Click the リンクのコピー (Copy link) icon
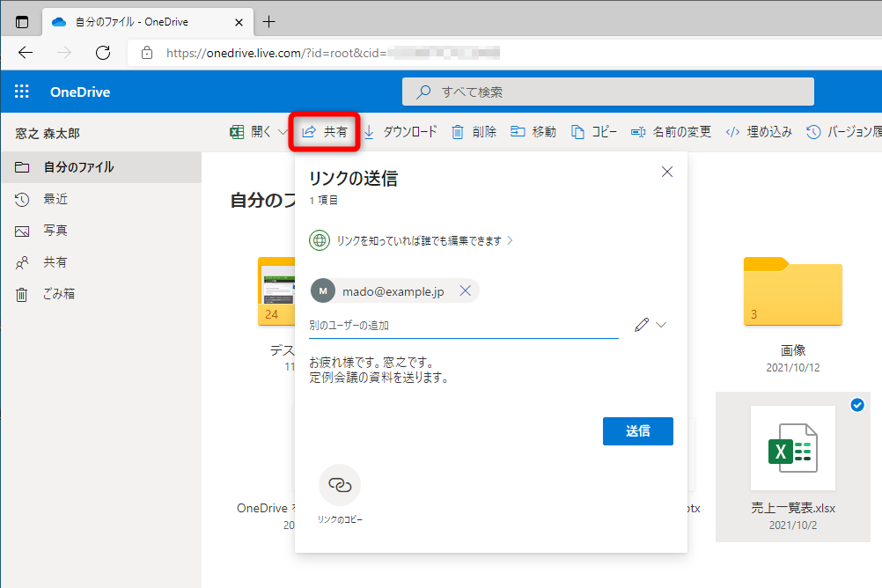This screenshot has width=882, height=588. [x=339, y=485]
